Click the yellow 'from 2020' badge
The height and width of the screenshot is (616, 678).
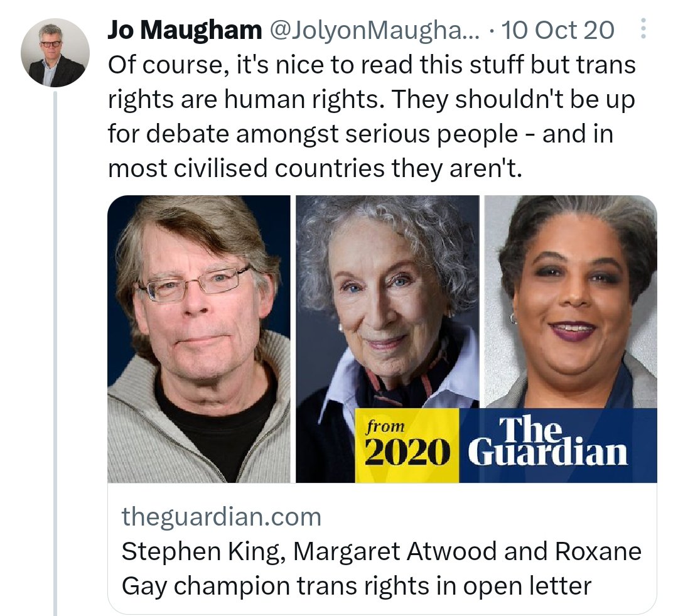pos(406,445)
